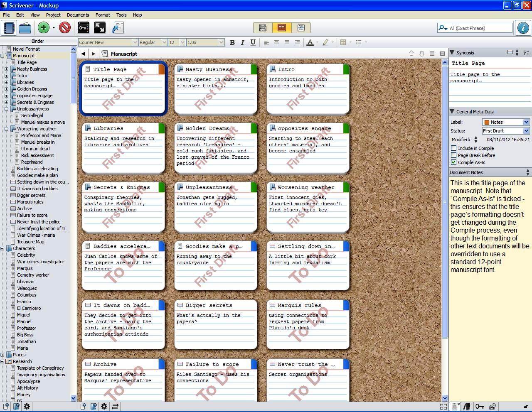
Task: Click the green Add item button
Action: [x=44, y=28]
